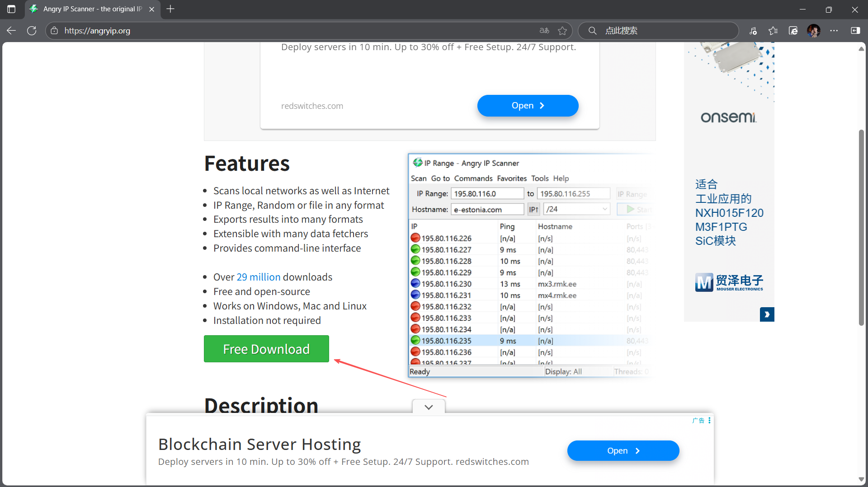The height and width of the screenshot is (487, 868).
Task: Toggle the browser sidebar icon
Action: [855, 30]
